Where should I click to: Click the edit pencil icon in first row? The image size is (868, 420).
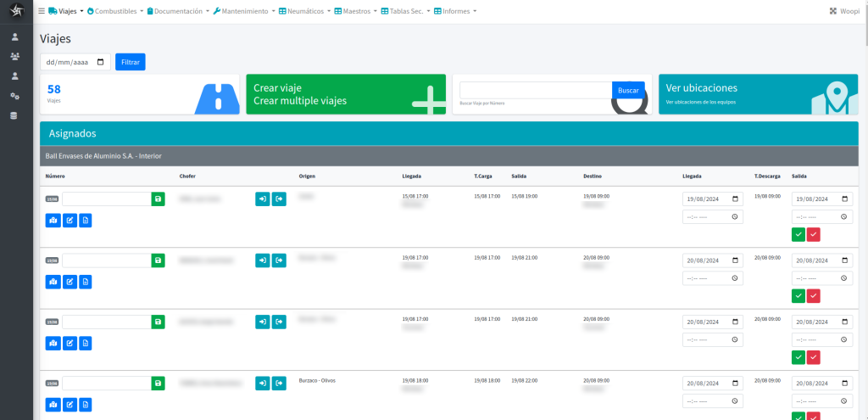click(70, 220)
